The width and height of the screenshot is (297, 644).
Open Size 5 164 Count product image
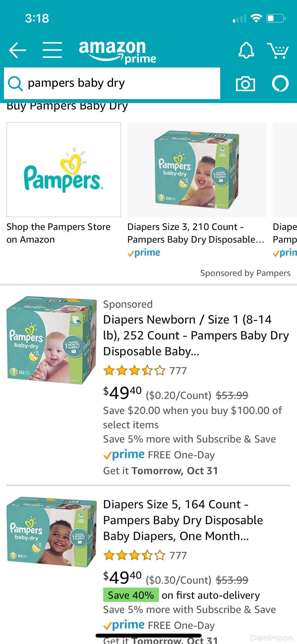tap(51, 532)
